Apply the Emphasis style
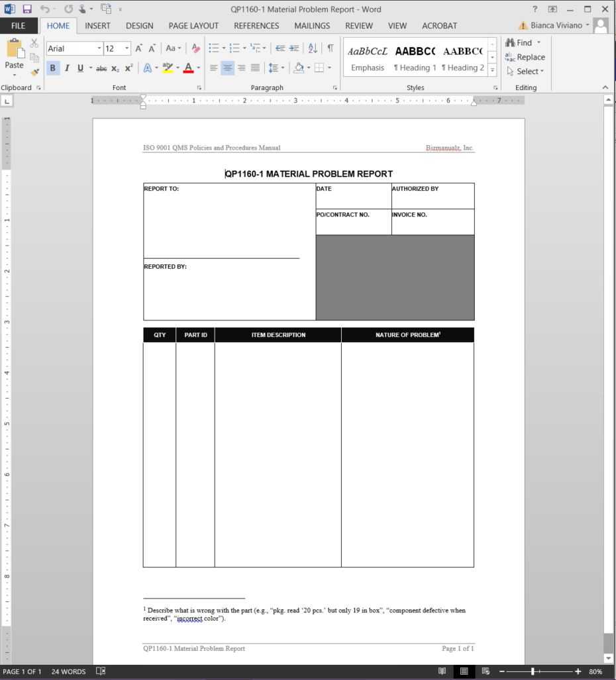The width and height of the screenshot is (616, 680). tap(368, 58)
